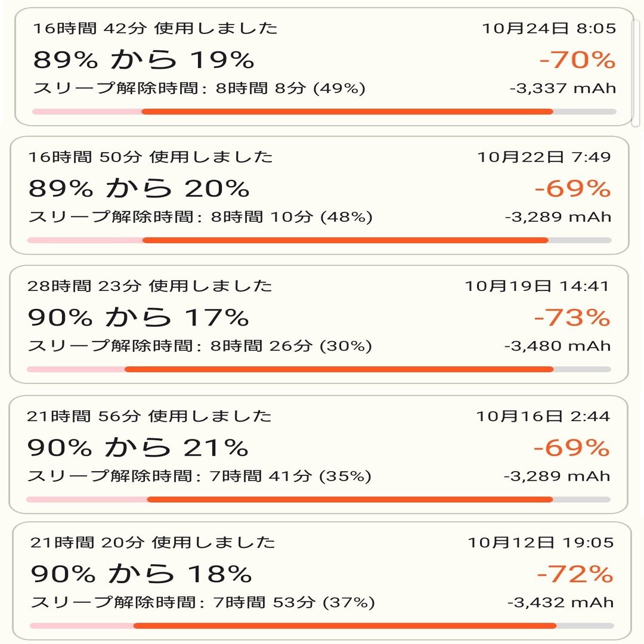
Task: Click progress bar under 8時間 10分 (48%)
Action: 319,240
